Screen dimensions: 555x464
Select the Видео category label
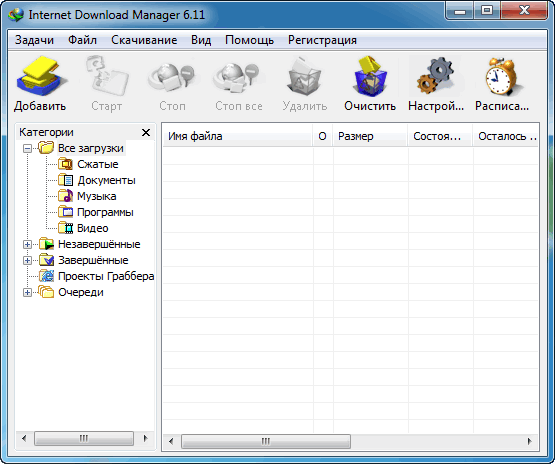pos(93,228)
